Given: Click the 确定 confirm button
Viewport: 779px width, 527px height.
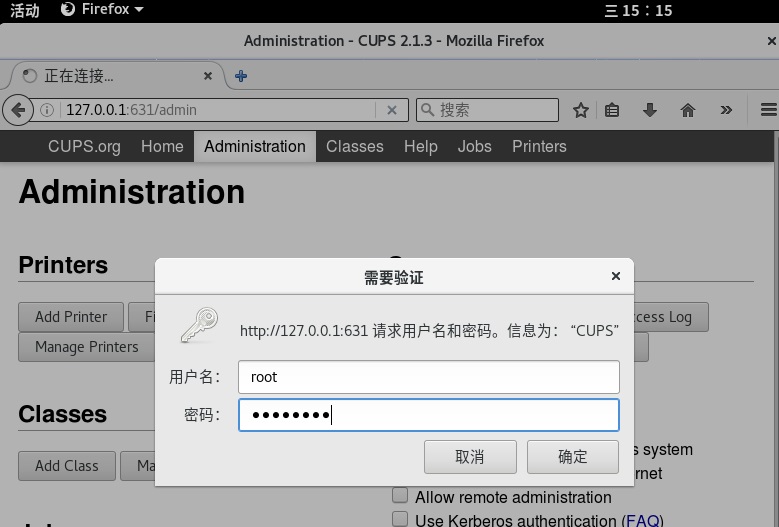Looking at the screenshot, I should coord(573,457).
